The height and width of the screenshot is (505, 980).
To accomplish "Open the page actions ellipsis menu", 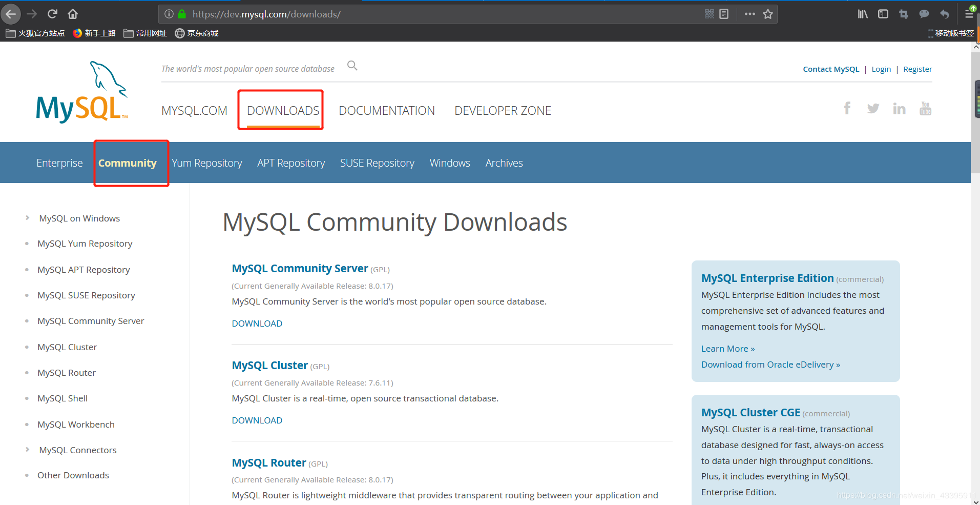I will tap(749, 14).
